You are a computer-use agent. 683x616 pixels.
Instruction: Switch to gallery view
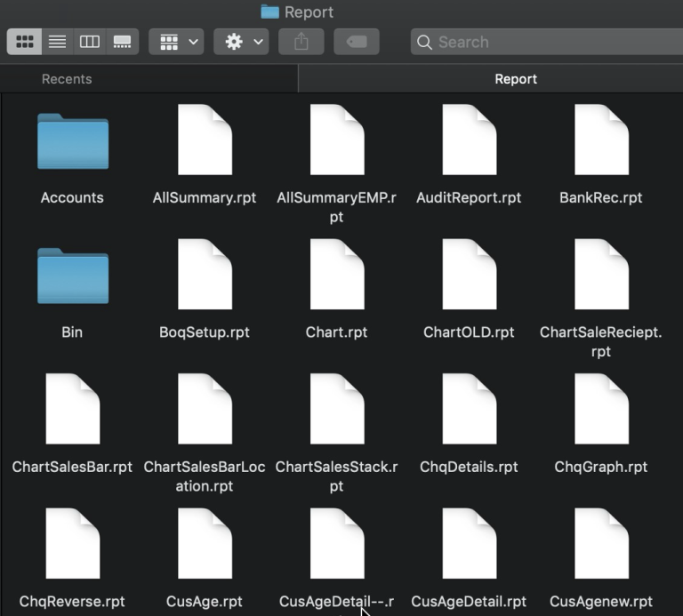point(123,42)
